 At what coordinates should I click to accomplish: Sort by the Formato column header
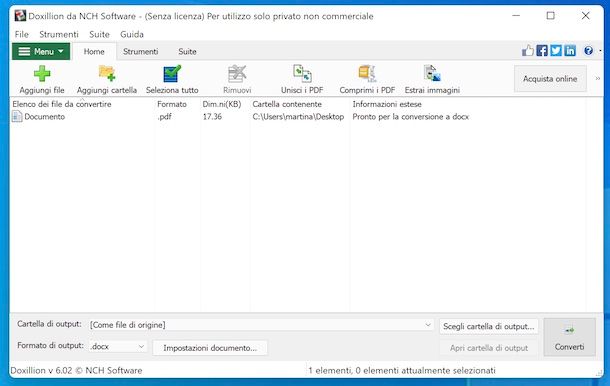pos(172,104)
